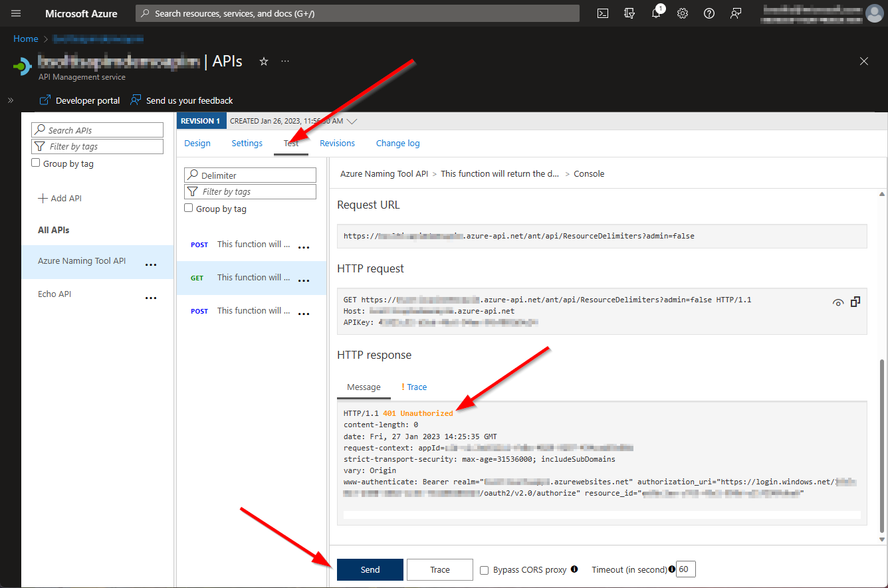
Task: Open Cloud Shell from the top bar
Action: click(602, 13)
